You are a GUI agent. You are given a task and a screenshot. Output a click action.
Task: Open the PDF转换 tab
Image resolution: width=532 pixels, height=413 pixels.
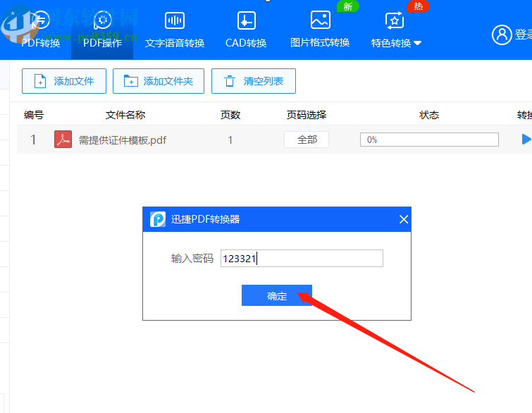[x=41, y=30]
